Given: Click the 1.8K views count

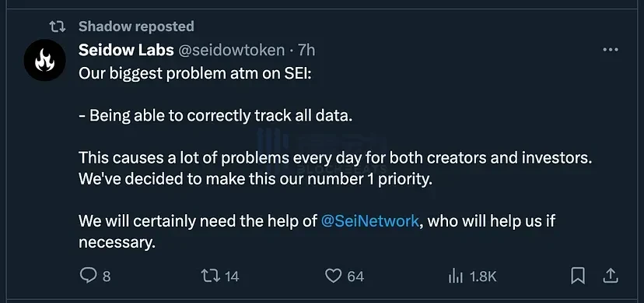Looking at the screenshot, I should pyautogui.click(x=483, y=277).
